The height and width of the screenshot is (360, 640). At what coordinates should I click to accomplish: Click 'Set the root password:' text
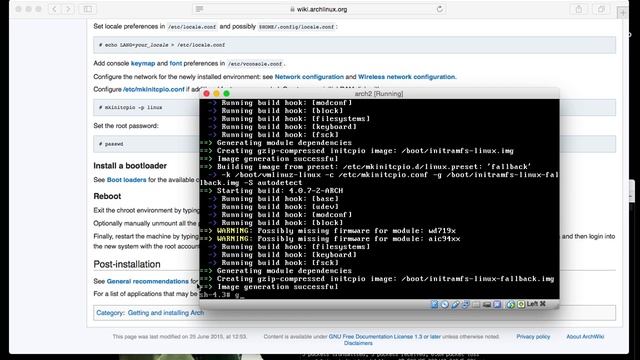(126, 126)
